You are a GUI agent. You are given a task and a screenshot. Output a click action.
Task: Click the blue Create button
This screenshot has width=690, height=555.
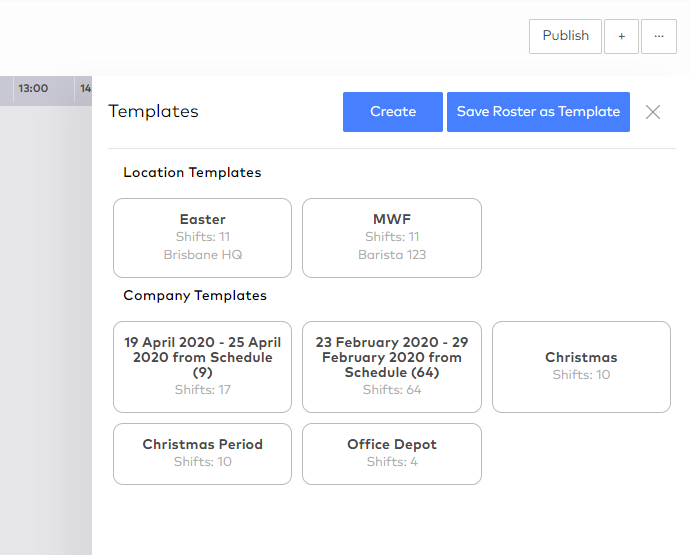(x=392, y=112)
